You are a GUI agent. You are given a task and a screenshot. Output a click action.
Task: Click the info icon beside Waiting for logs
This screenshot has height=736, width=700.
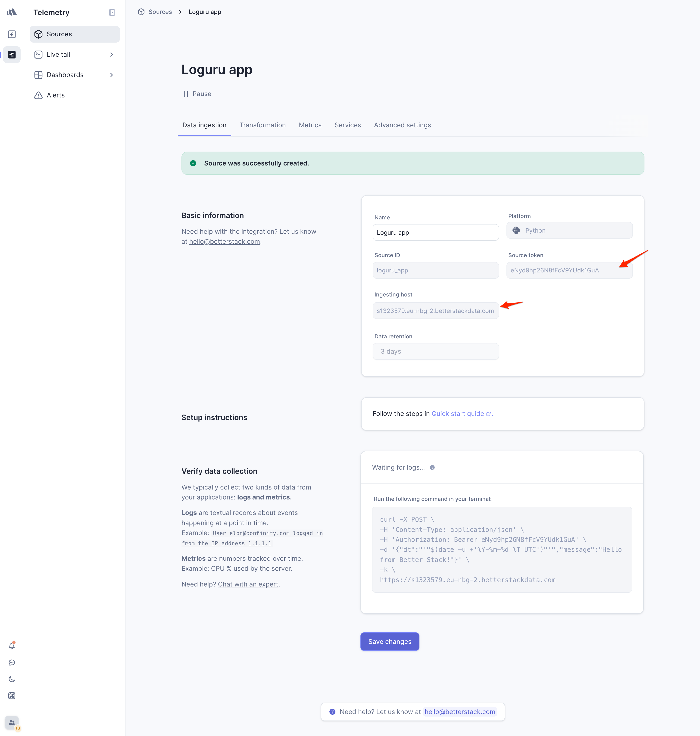432,468
